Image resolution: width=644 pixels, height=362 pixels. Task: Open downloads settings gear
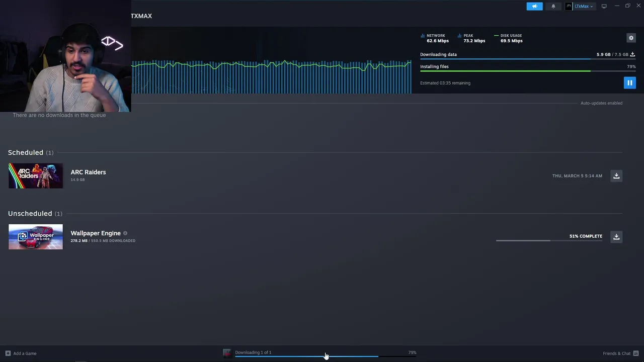pos(631,38)
